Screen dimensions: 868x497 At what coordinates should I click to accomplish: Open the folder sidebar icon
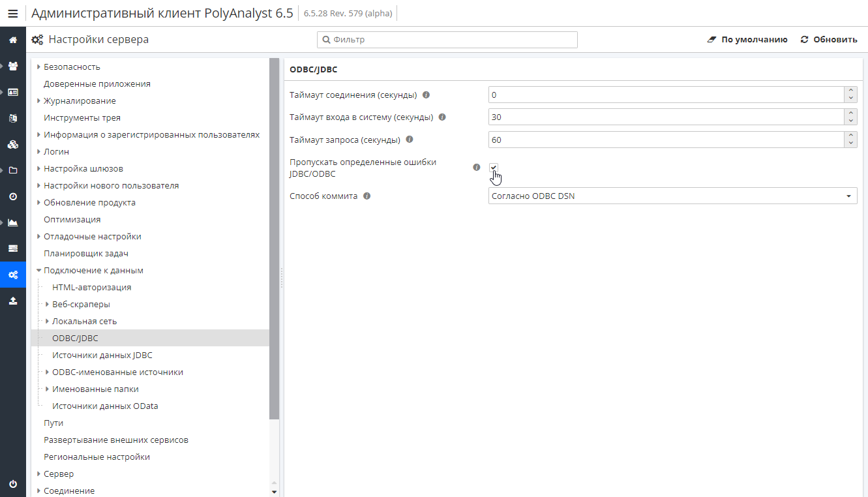click(12, 170)
